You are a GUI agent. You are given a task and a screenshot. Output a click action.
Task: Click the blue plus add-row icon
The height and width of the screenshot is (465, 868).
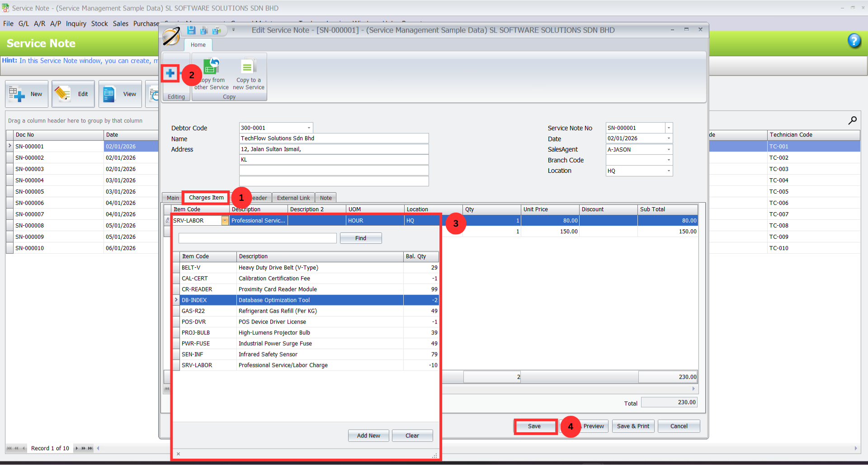coord(170,73)
